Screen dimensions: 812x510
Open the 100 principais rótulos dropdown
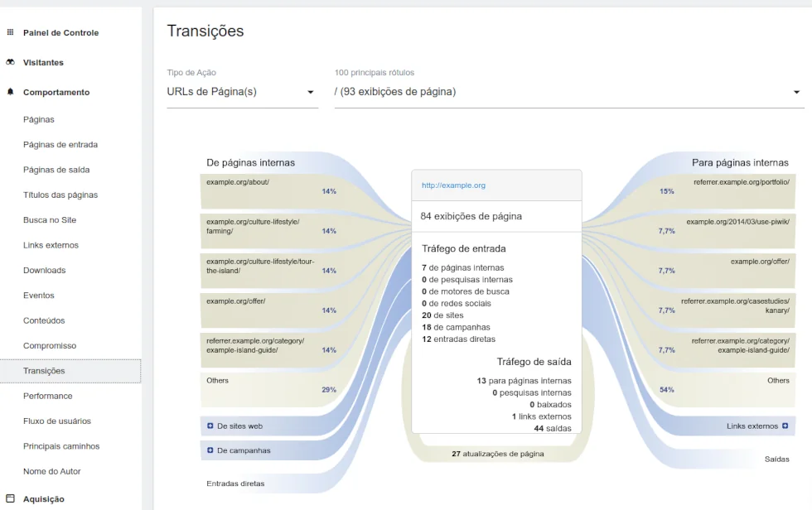[x=568, y=92]
